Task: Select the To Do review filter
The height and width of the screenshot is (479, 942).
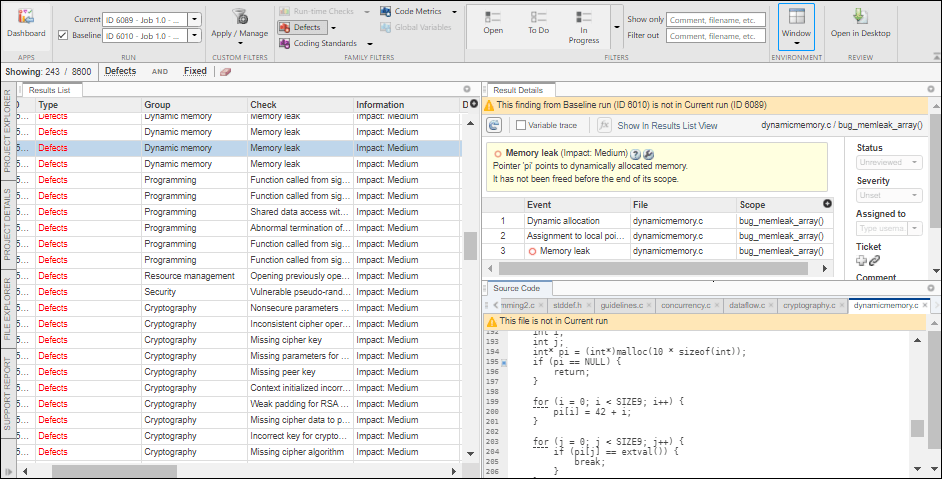Action: pyautogui.click(x=538, y=22)
